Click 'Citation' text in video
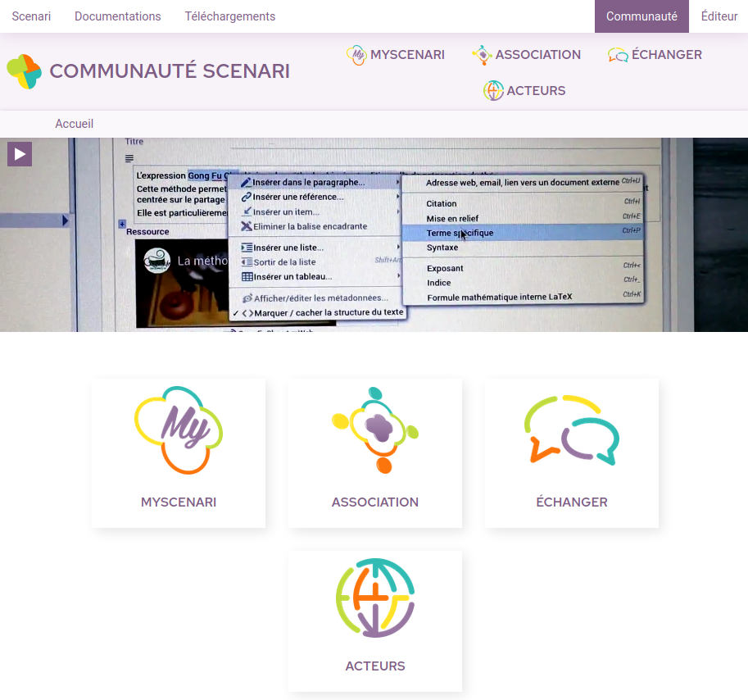748x700 pixels. tap(442, 204)
